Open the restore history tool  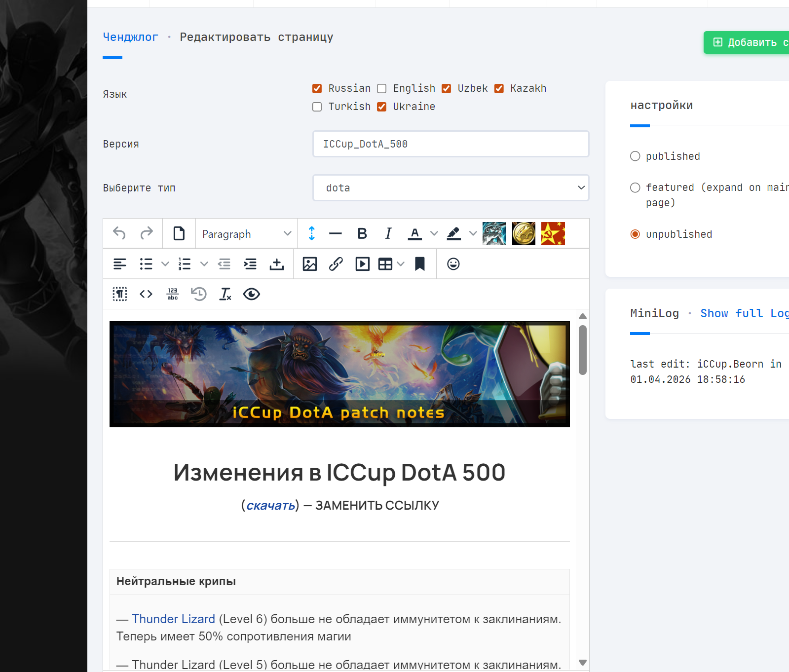coord(199,294)
